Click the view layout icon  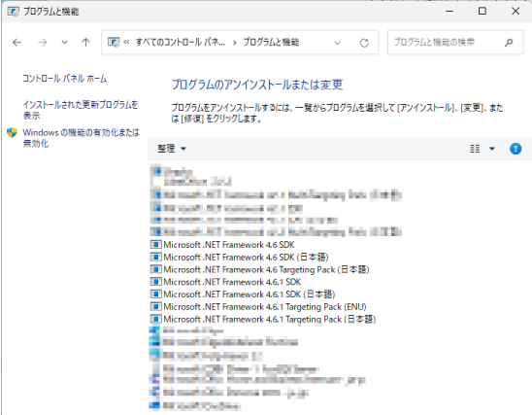475,149
